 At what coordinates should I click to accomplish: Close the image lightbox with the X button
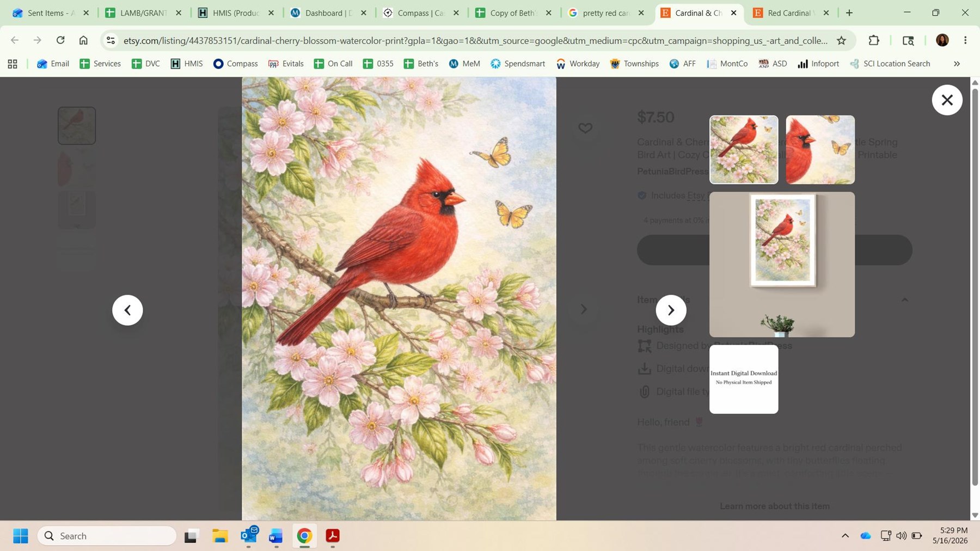pyautogui.click(x=947, y=100)
